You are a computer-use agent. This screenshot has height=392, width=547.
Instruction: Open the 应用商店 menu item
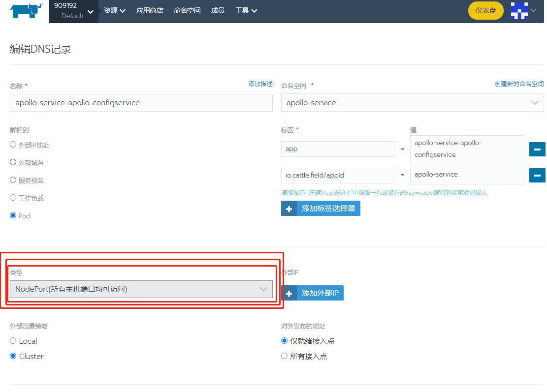[x=150, y=10]
